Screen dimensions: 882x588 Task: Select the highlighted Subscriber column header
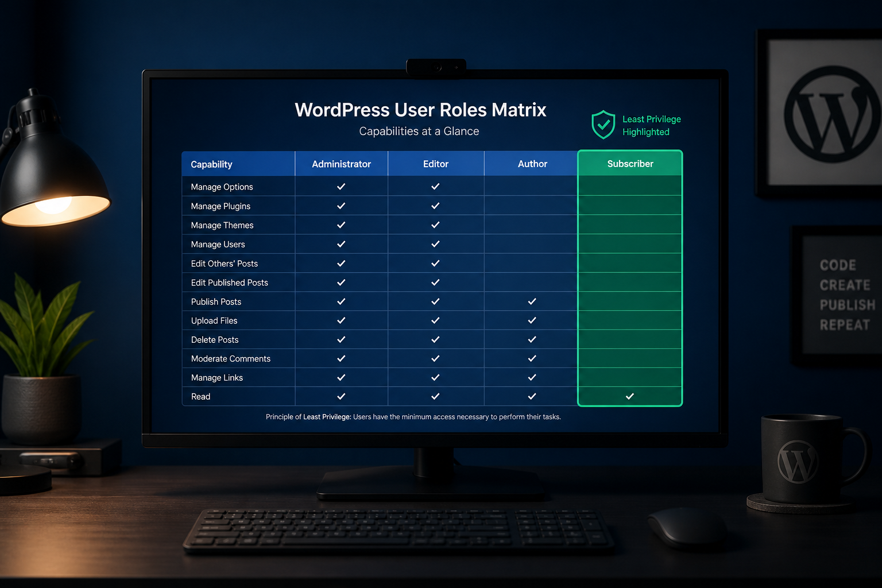coord(630,164)
